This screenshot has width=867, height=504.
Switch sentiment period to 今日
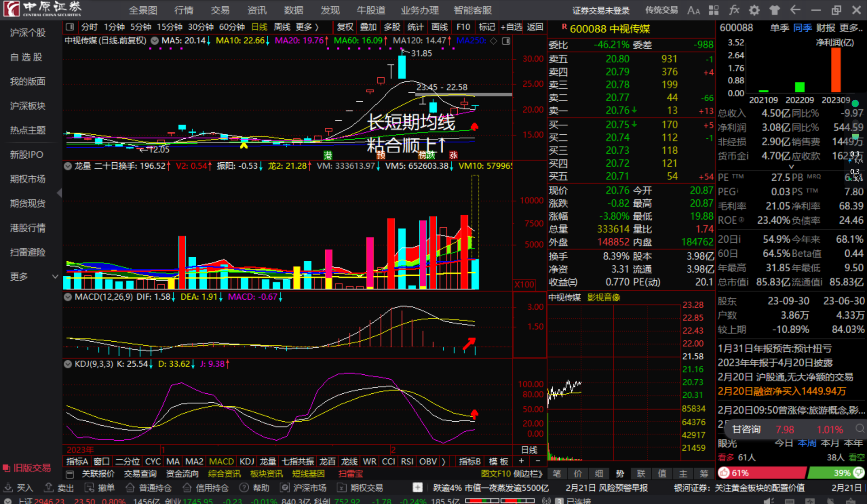[783, 443]
